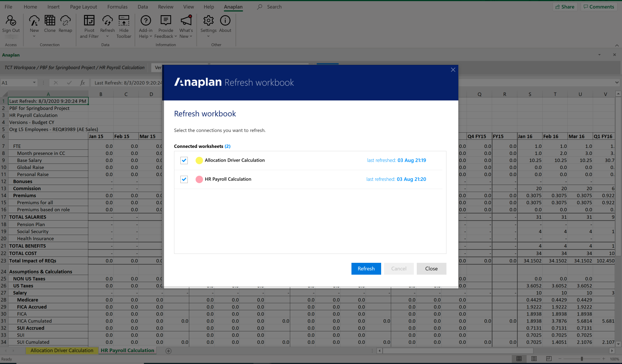The image size is (622, 364).
Task: Switch to Page Layout view in status bar
Action: [x=534, y=359]
